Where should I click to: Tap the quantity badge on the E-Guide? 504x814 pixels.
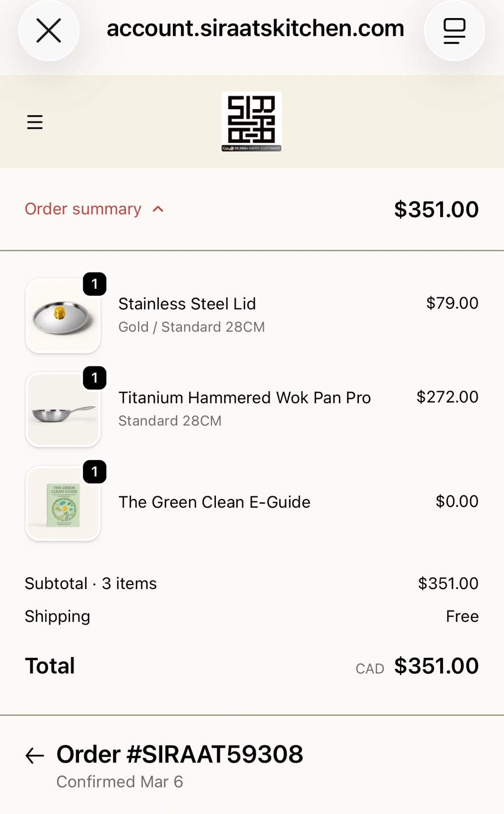[95, 472]
